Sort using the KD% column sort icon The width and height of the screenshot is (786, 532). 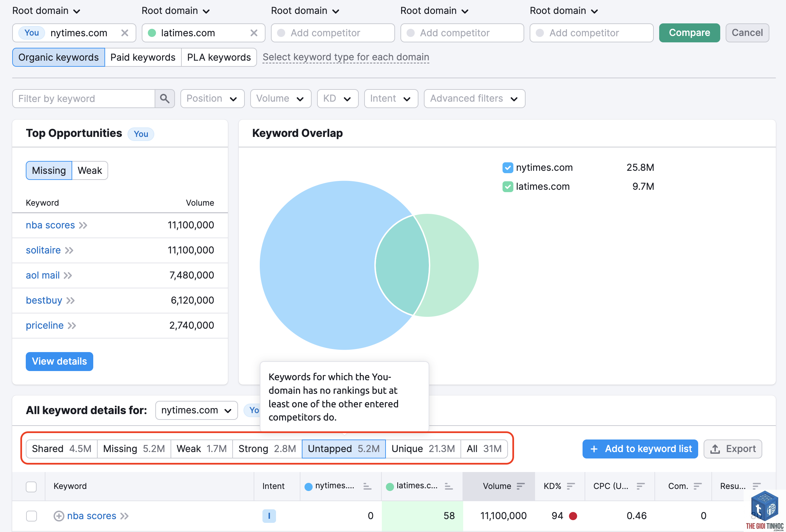coord(571,486)
